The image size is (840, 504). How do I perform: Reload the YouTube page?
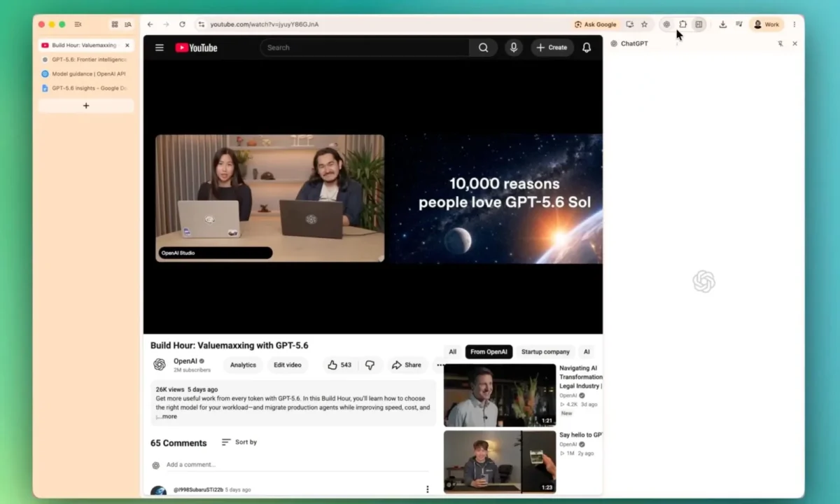click(x=182, y=24)
